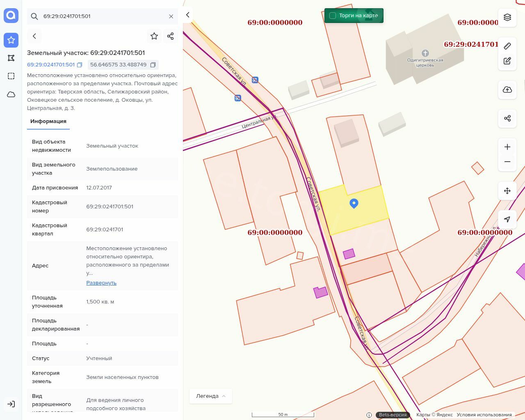The width and height of the screenshot is (525, 420).
Task: Zoom in on the map
Action: [x=507, y=147]
